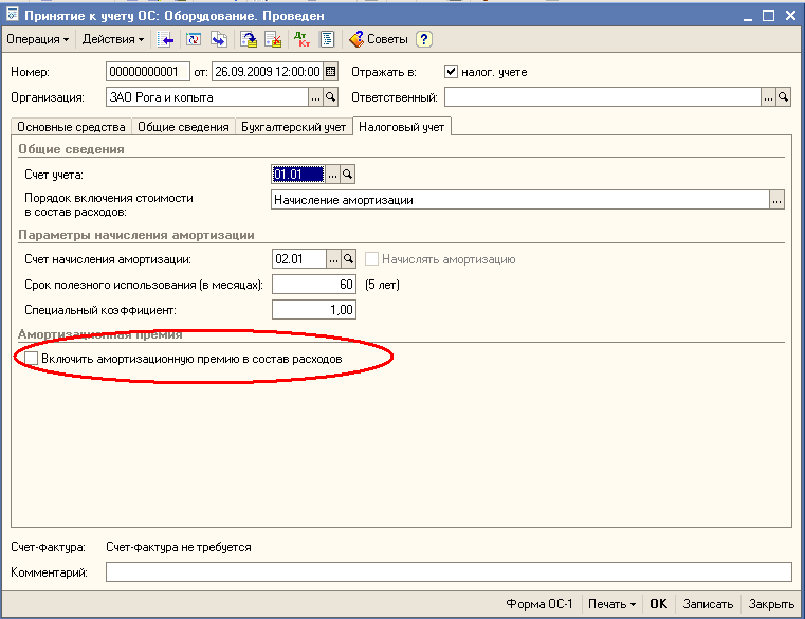805x619 pixels.
Task: Click the blue left-arrow toolbar icon
Action: pos(167,40)
